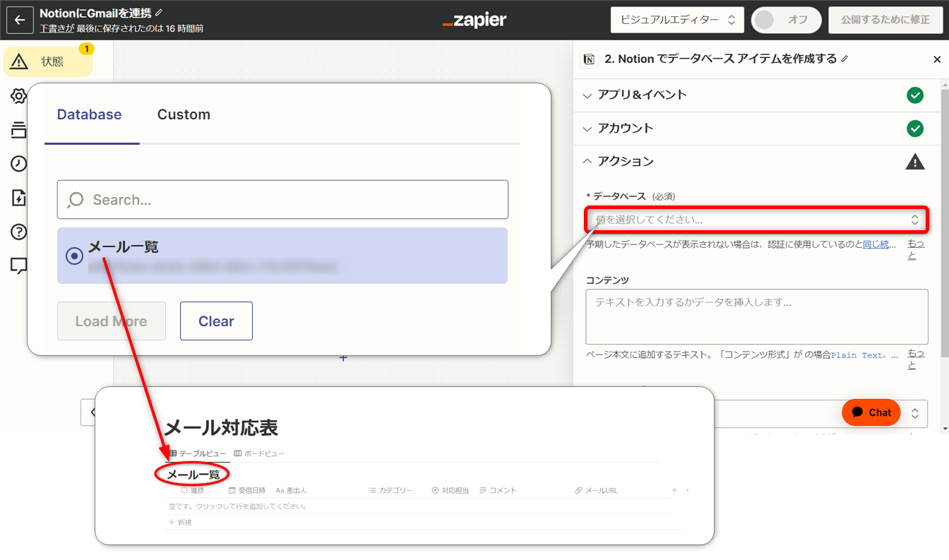
Task: Switch to the Database tab
Action: coord(89,114)
